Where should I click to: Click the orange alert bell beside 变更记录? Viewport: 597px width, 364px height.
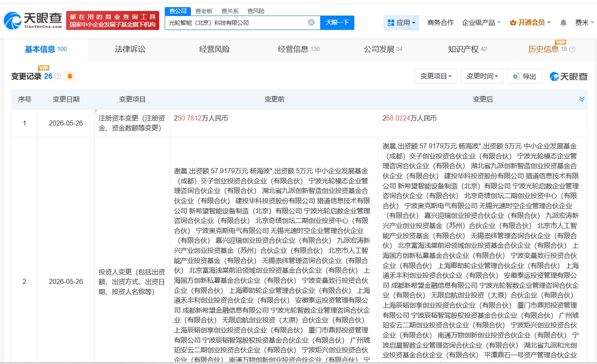70,76
